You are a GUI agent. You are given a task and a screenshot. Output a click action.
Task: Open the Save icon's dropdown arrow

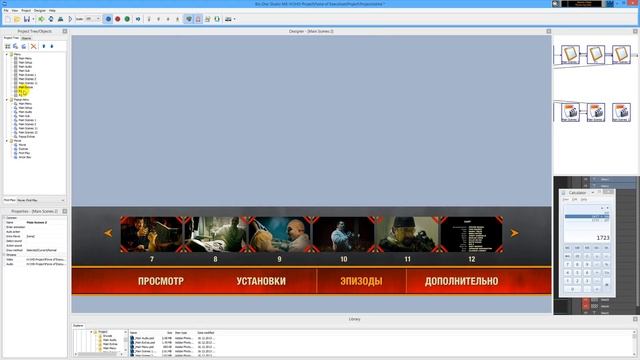coord(33,19)
